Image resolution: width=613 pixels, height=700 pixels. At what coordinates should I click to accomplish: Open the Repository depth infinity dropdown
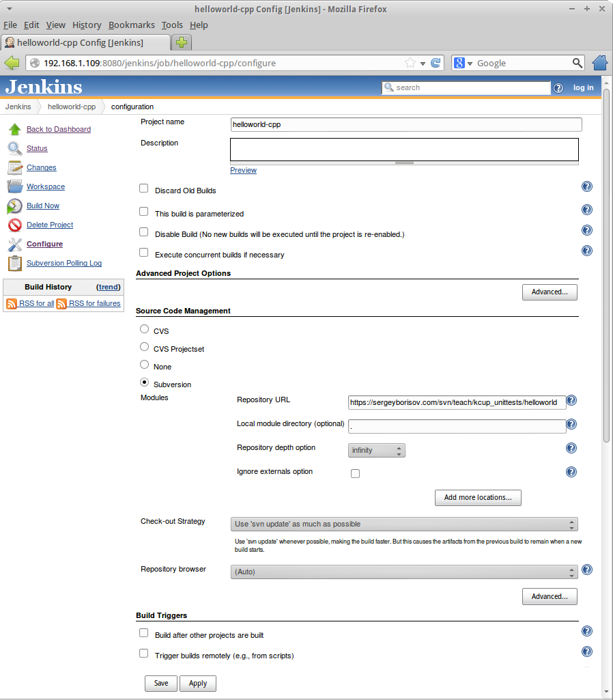(377, 451)
